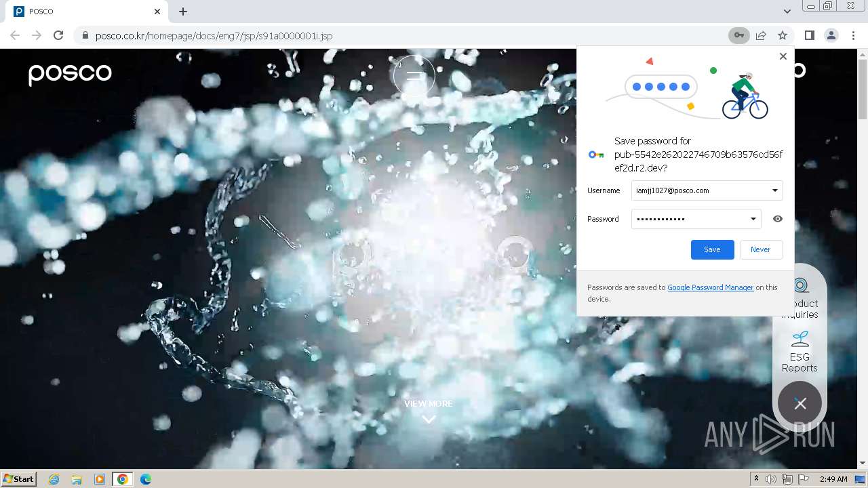
Task: Click the site lock icon
Action: (85, 35)
